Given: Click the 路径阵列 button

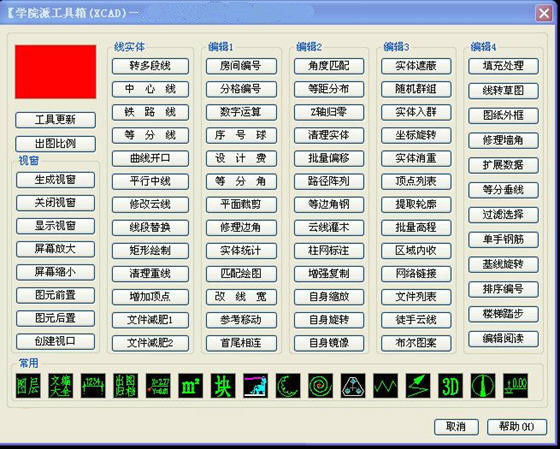Looking at the screenshot, I should (329, 181).
